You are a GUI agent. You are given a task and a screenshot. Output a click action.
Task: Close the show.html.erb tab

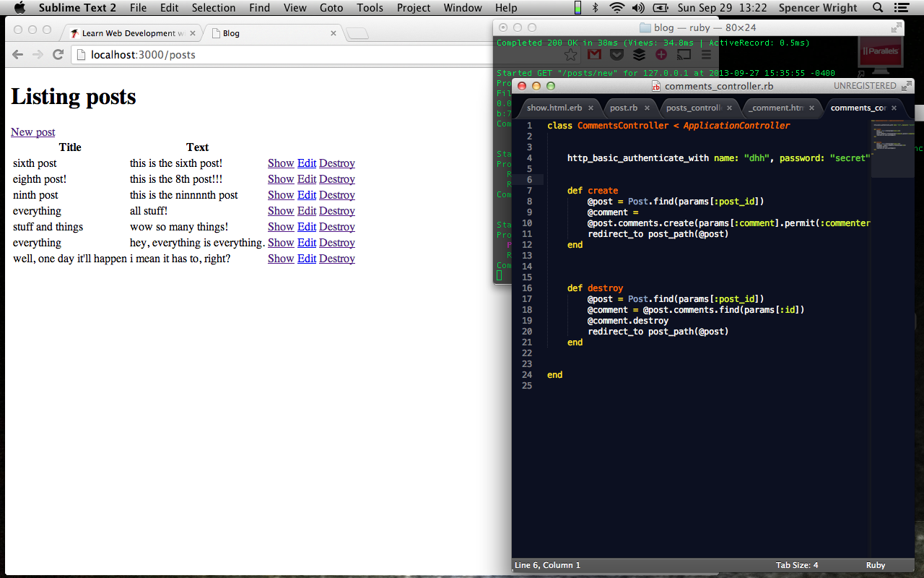tap(590, 108)
